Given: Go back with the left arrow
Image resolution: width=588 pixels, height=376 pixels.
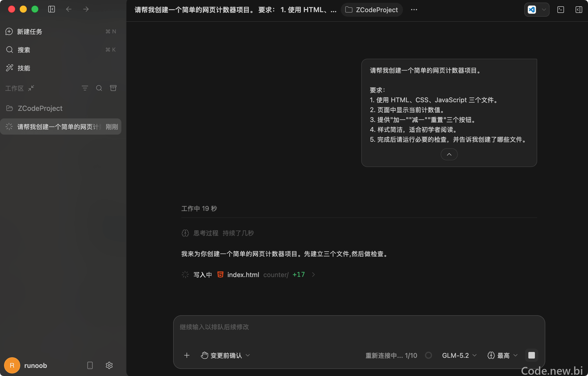Looking at the screenshot, I should (69, 9).
